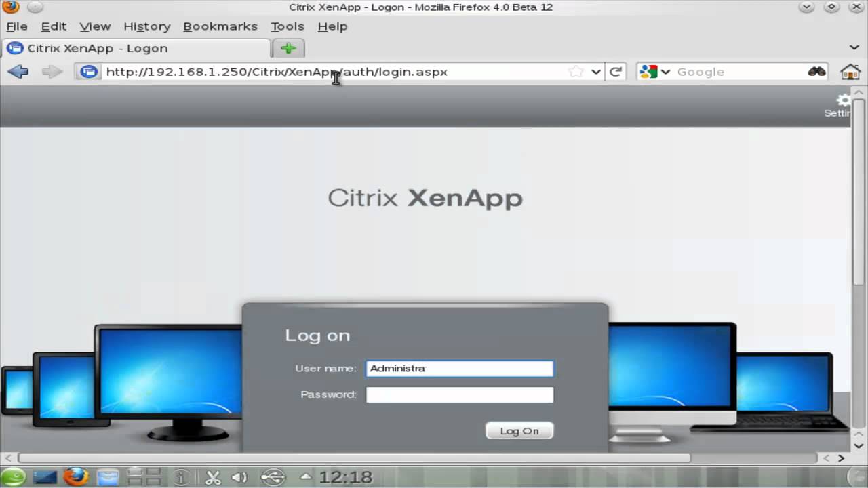
Task: Open the File menu
Action: [17, 26]
